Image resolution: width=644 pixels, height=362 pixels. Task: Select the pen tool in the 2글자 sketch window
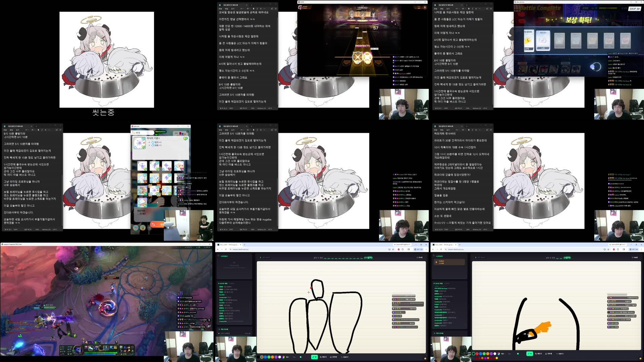[530, 354]
